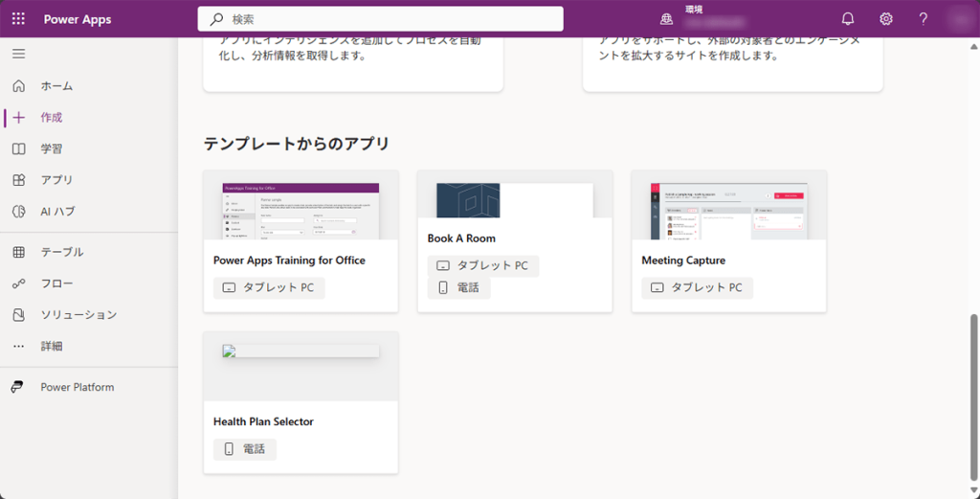Choose タブレット PC for Book A Room
The height and width of the screenshot is (499, 980).
tap(483, 265)
